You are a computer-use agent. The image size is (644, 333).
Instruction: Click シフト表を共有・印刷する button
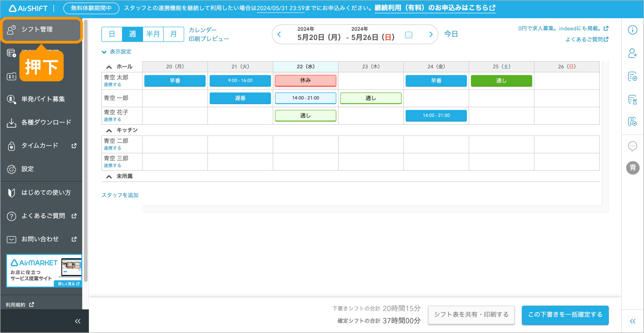471,315
